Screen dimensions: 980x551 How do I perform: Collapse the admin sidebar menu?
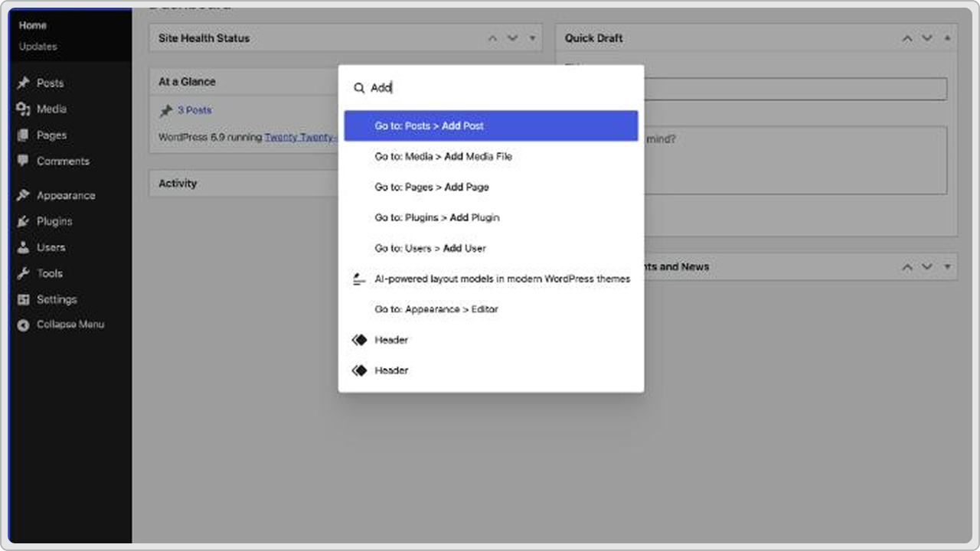pos(21,324)
